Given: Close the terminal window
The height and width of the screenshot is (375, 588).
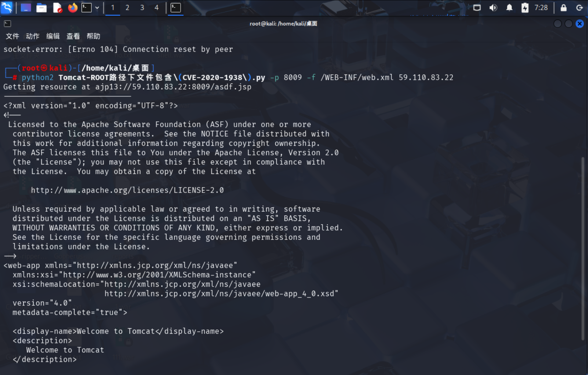Looking at the screenshot, I should click(580, 24).
